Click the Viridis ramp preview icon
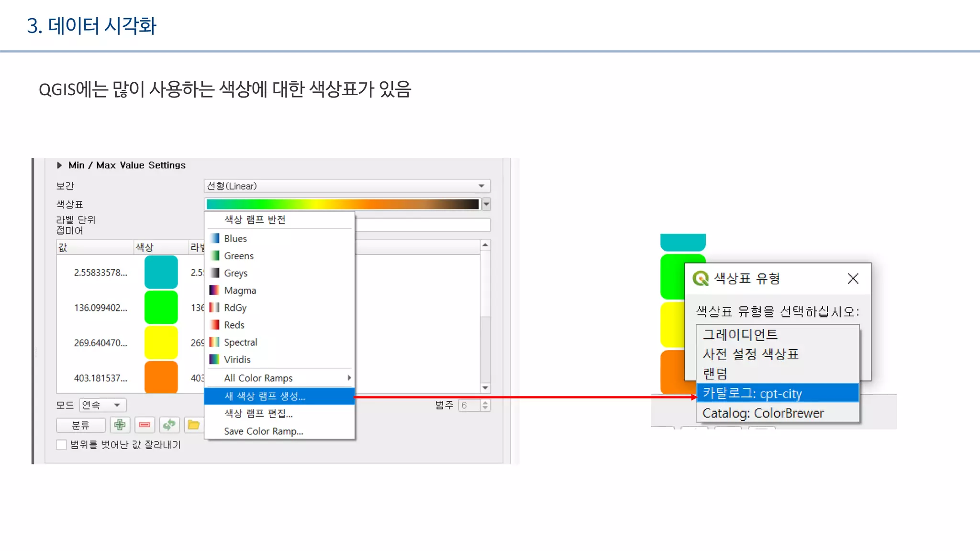This screenshot has width=980, height=551. tap(214, 359)
